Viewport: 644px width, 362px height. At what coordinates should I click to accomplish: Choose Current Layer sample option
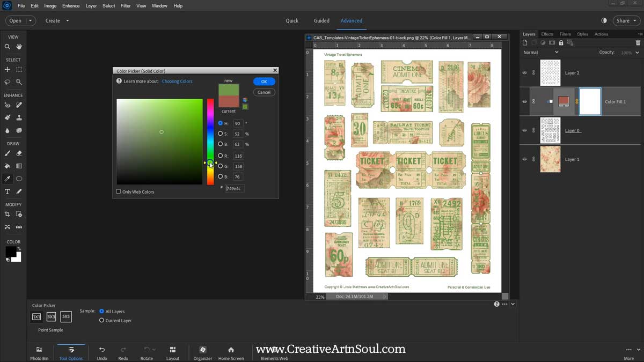[102, 320]
